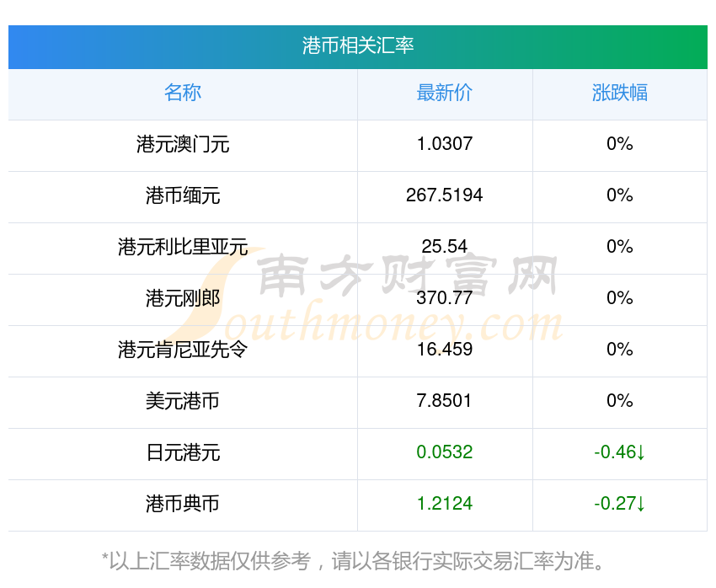Click the 267.5194 price value
This screenshot has width=716, height=588.
[444, 195]
